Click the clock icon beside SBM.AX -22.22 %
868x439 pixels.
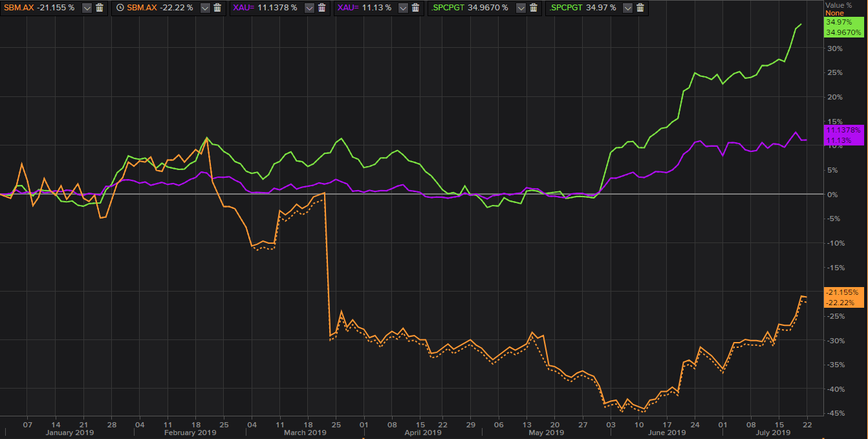point(120,8)
